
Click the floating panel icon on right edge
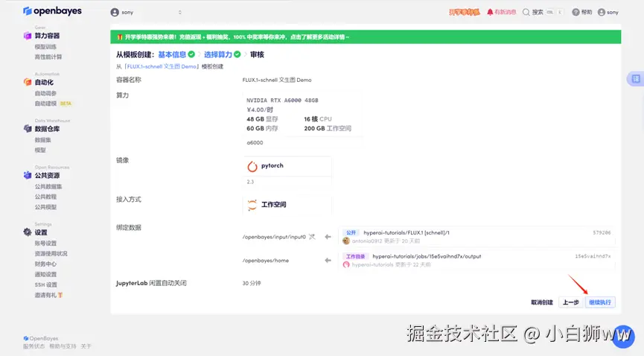tap(636, 79)
